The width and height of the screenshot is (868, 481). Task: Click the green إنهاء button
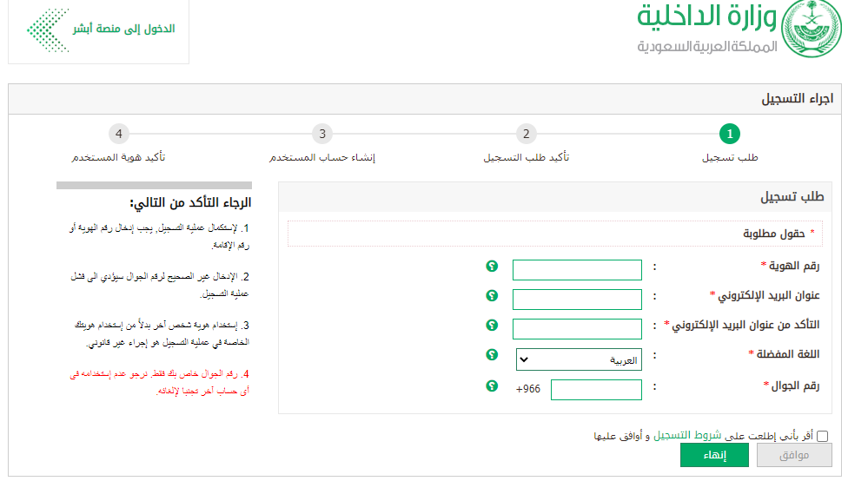pos(714,455)
